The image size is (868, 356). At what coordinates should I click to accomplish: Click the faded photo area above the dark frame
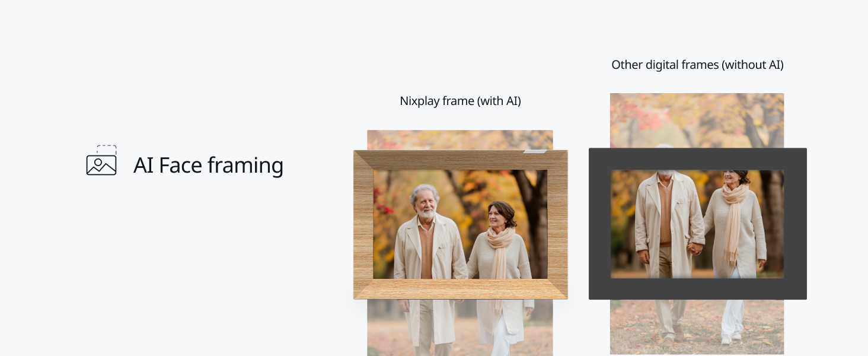tap(697, 120)
